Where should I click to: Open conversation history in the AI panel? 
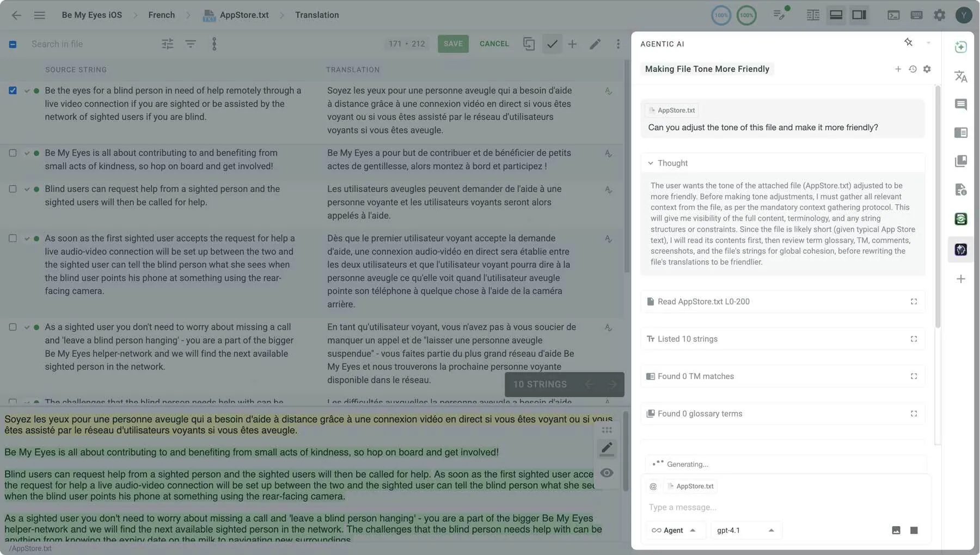(912, 69)
